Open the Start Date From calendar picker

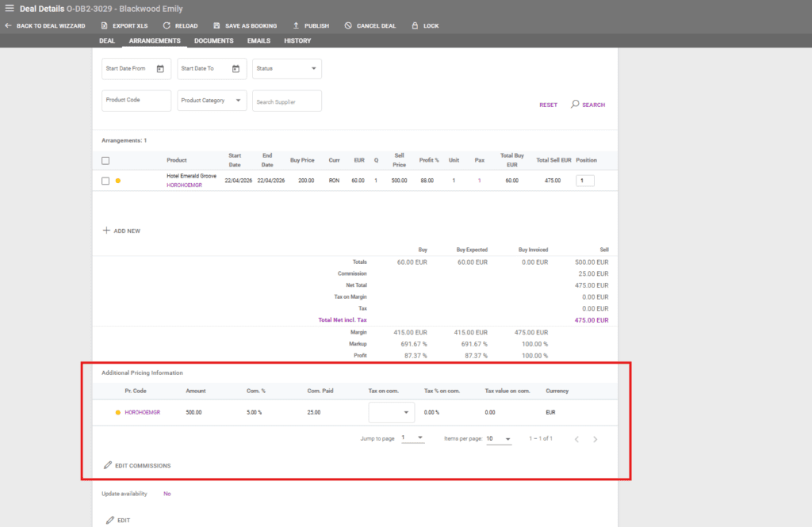click(160, 69)
